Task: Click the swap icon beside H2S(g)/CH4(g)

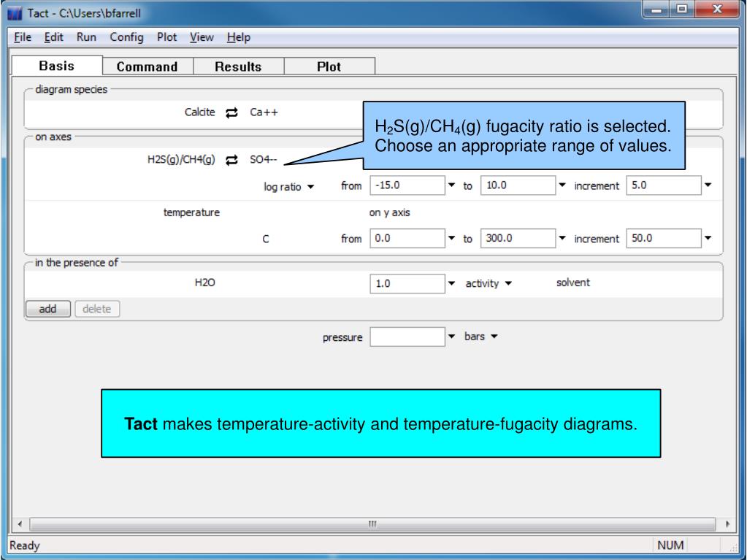Action: 231,160
